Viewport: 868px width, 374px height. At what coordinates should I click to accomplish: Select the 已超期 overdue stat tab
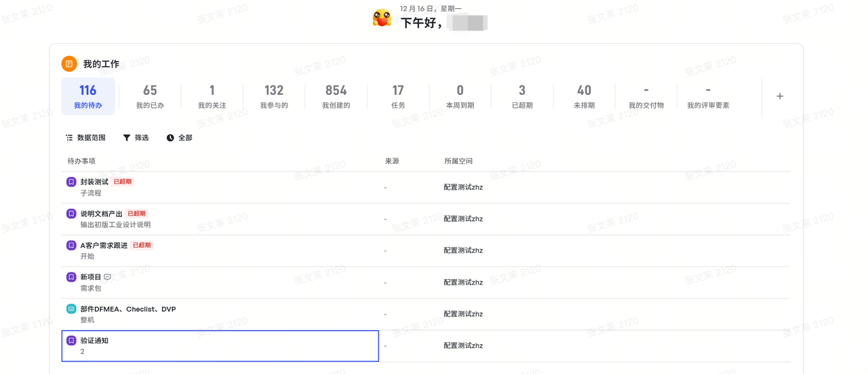[x=522, y=96]
